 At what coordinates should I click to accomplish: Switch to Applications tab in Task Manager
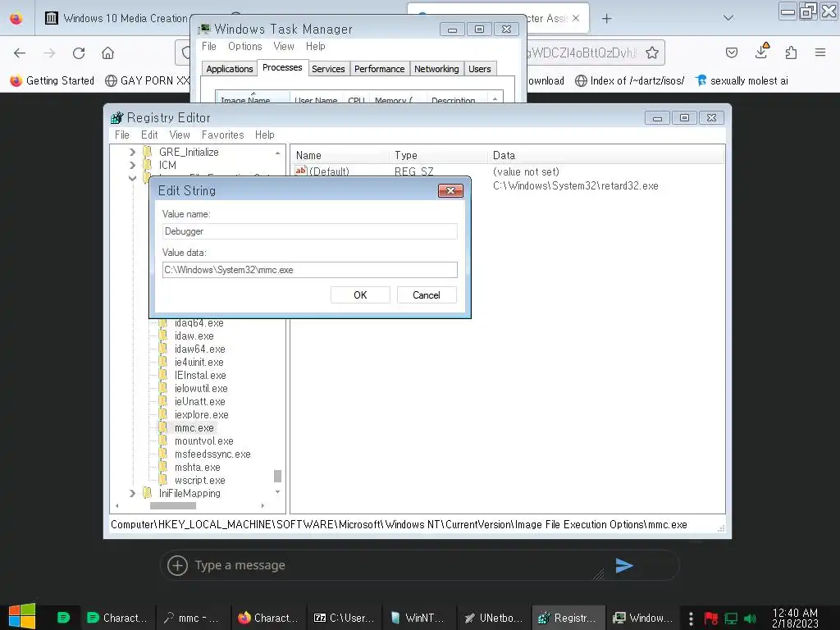pyautogui.click(x=230, y=69)
